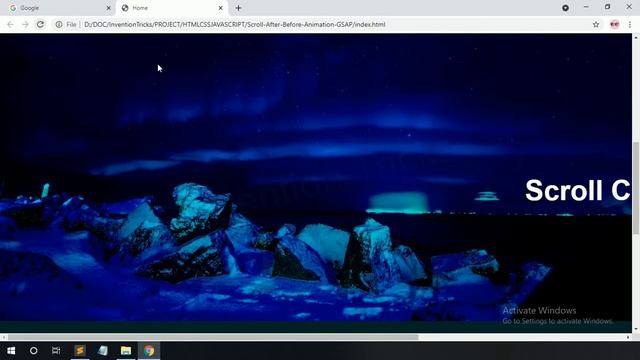Open File Explorer from taskbar

pos(126,351)
